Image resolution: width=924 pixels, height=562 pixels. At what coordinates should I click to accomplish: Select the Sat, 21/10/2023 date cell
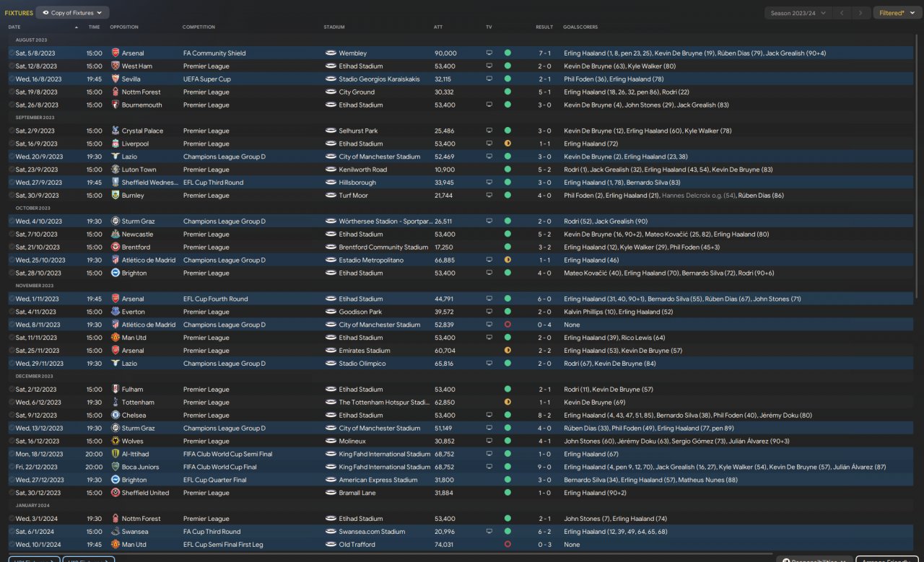(37, 247)
